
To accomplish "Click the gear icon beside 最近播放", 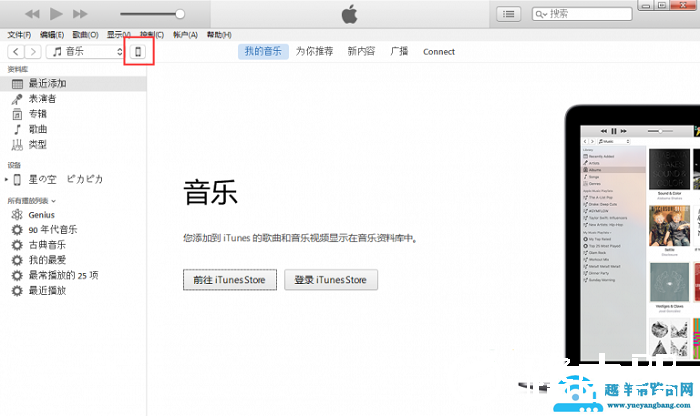I will tap(17, 291).
